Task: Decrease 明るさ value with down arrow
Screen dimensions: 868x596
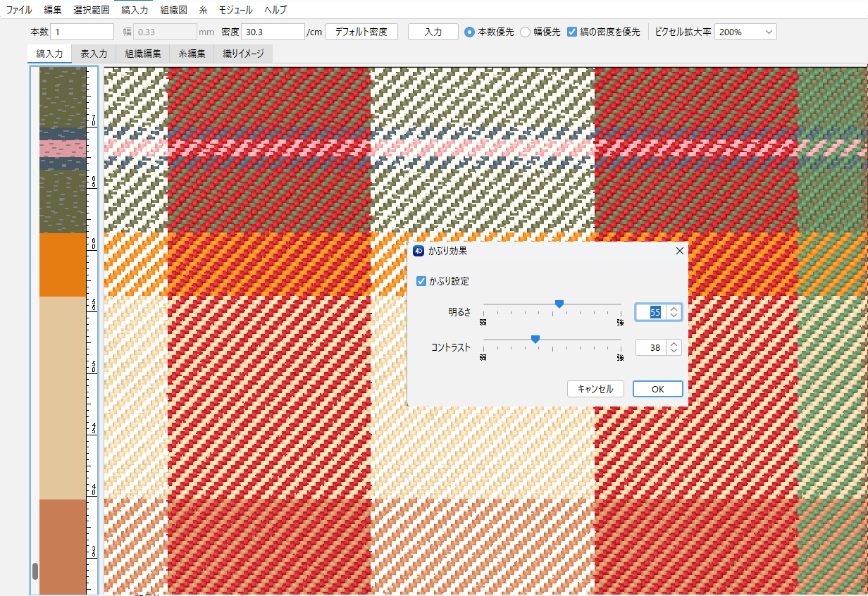Action: click(x=674, y=316)
